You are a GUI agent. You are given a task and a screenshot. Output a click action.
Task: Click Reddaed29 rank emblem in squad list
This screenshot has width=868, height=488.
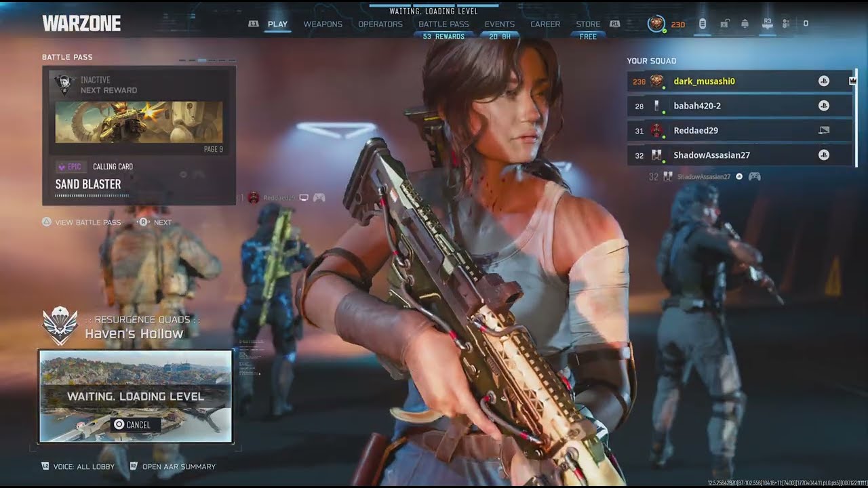[656, 130]
